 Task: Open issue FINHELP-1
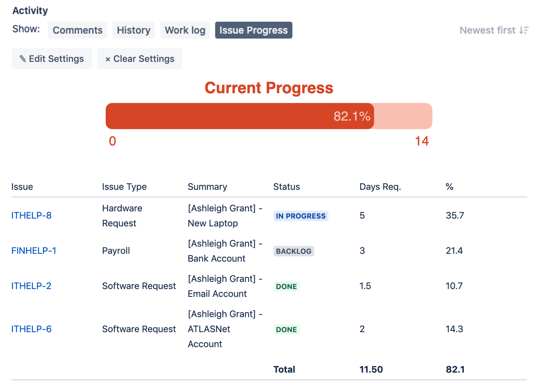(34, 251)
